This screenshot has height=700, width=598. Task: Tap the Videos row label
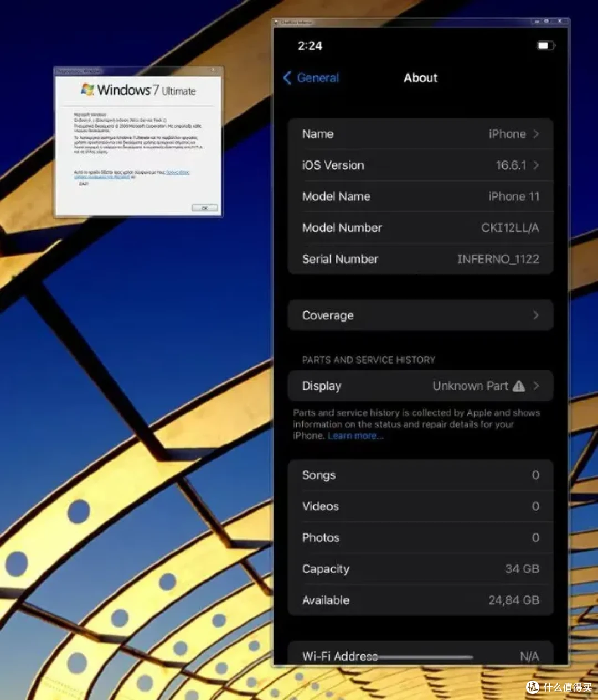321,506
